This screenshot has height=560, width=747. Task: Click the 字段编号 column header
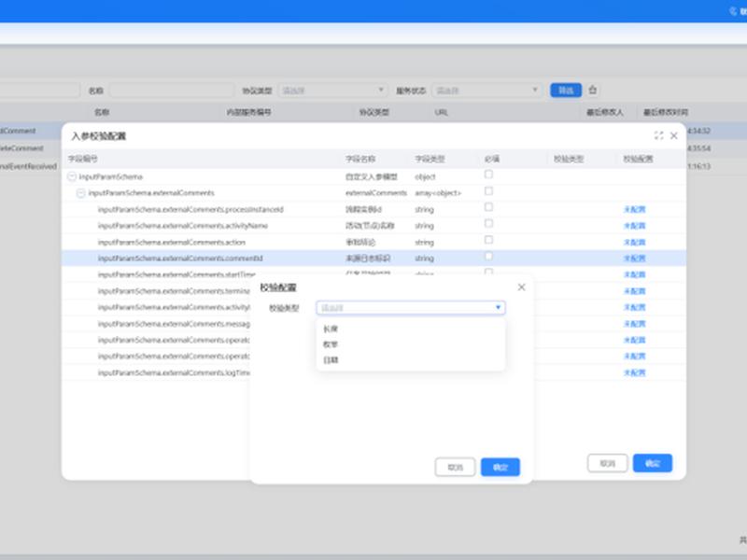[82, 159]
